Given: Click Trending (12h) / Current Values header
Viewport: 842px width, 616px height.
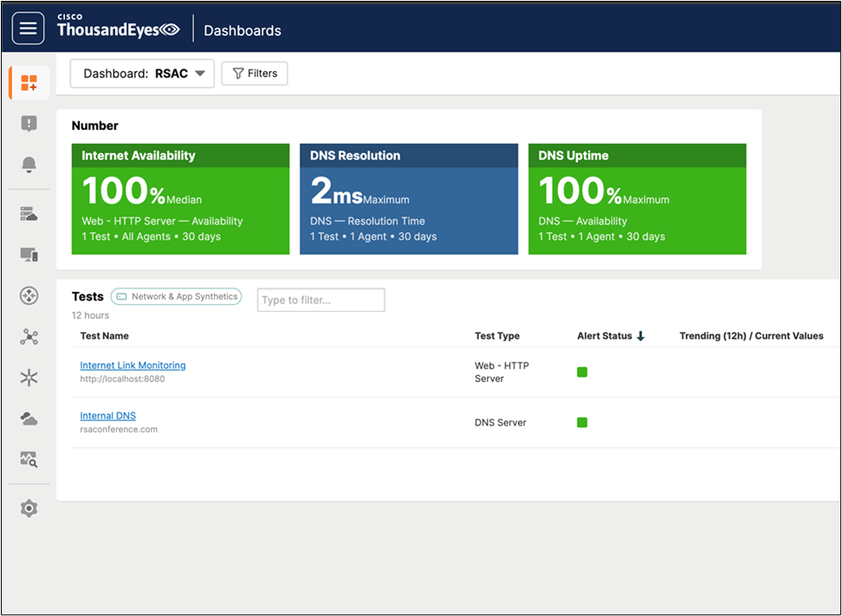Looking at the screenshot, I should pos(751,336).
